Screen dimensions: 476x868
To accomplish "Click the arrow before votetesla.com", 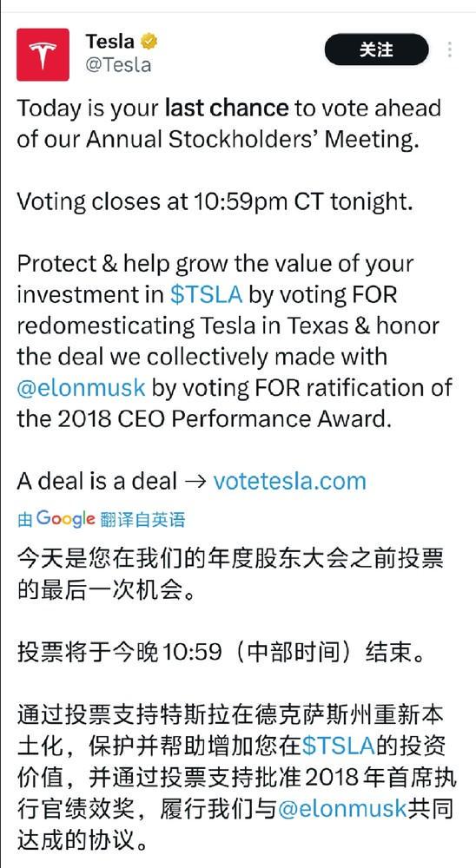I will (195, 481).
